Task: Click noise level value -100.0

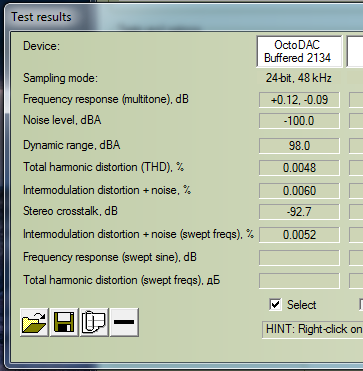Action: click(x=299, y=121)
